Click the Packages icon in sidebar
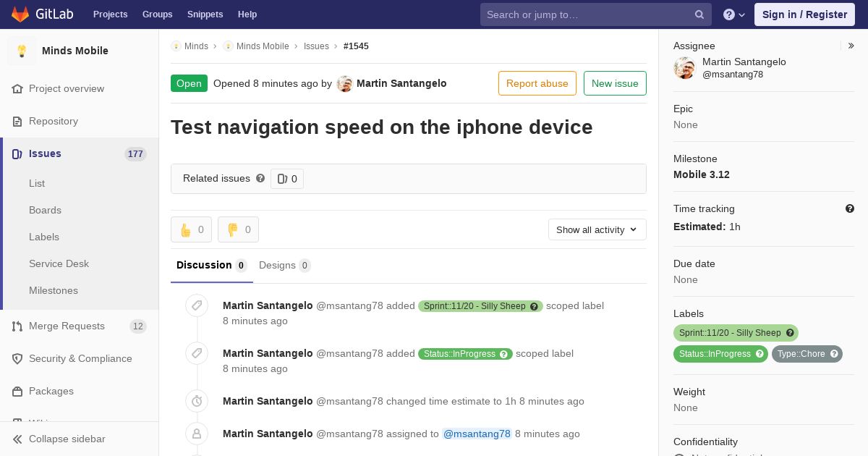This screenshot has width=868, height=456. pos(17,391)
